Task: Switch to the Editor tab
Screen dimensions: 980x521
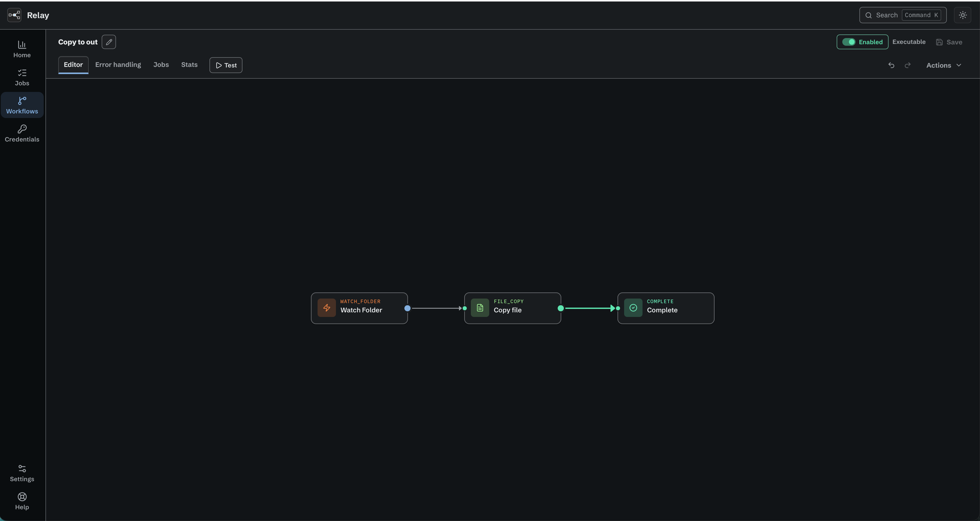Action: (73, 65)
